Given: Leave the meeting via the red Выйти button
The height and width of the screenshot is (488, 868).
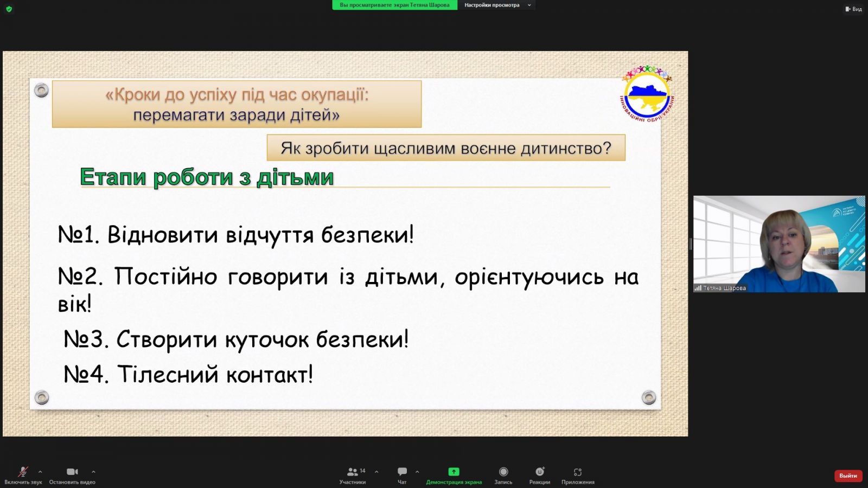Looking at the screenshot, I should [848, 476].
